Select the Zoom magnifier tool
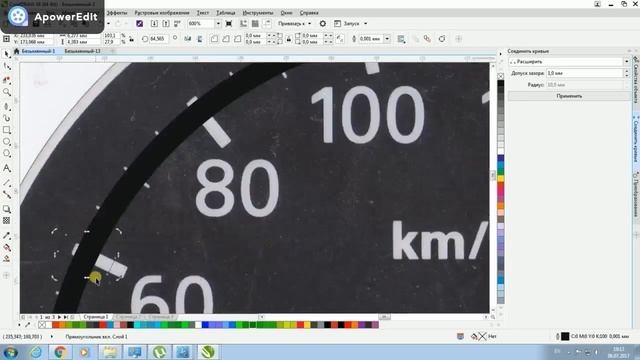Screen dimensions: 640x360 7,92
